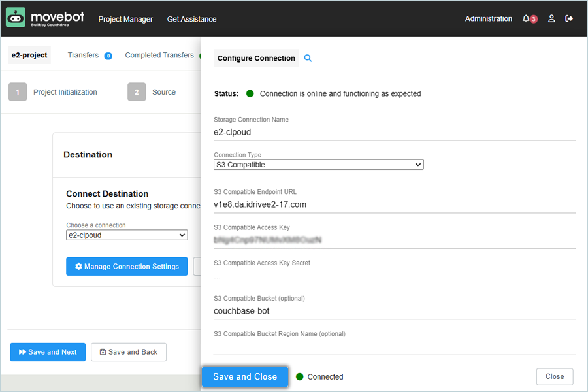
Task: Expand the Connection Type dropdown
Action: (x=319, y=165)
